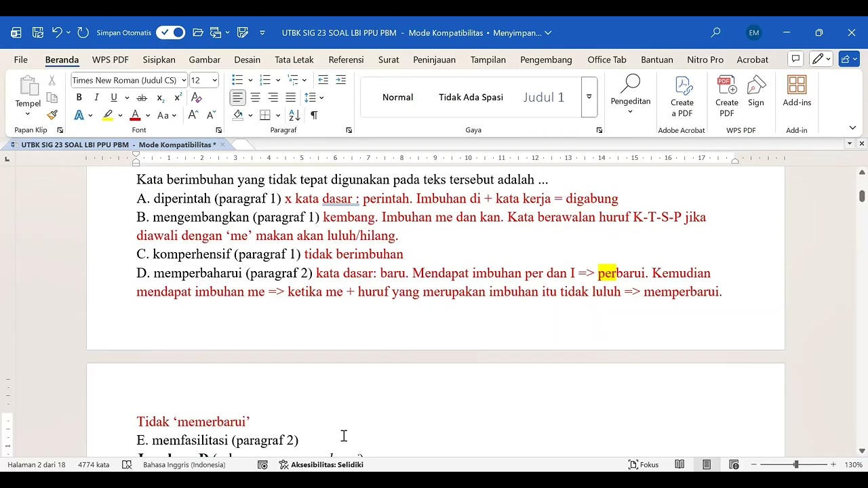
Task: Apply Tidak Ada Spasi style
Action: tap(471, 97)
